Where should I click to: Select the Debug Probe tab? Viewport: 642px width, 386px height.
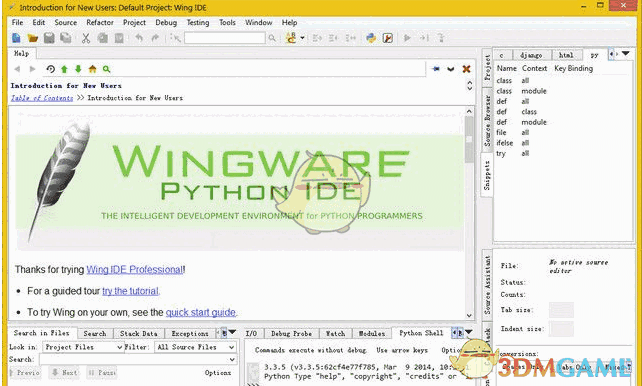(292, 334)
